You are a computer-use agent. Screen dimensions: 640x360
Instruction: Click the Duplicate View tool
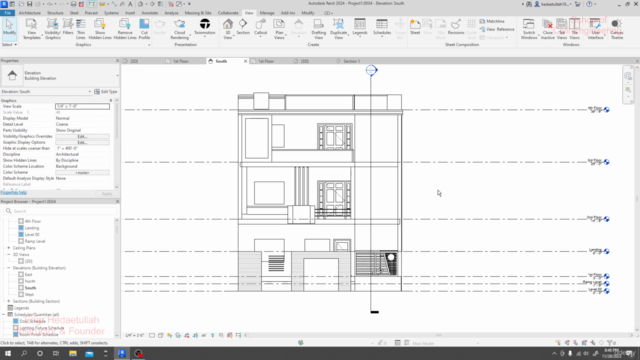(338, 29)
